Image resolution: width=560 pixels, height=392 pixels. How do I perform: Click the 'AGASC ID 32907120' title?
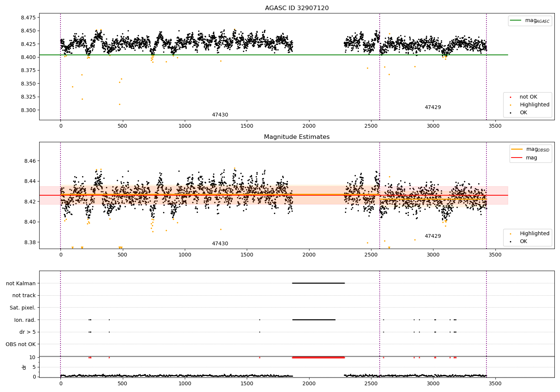point(297,8)
